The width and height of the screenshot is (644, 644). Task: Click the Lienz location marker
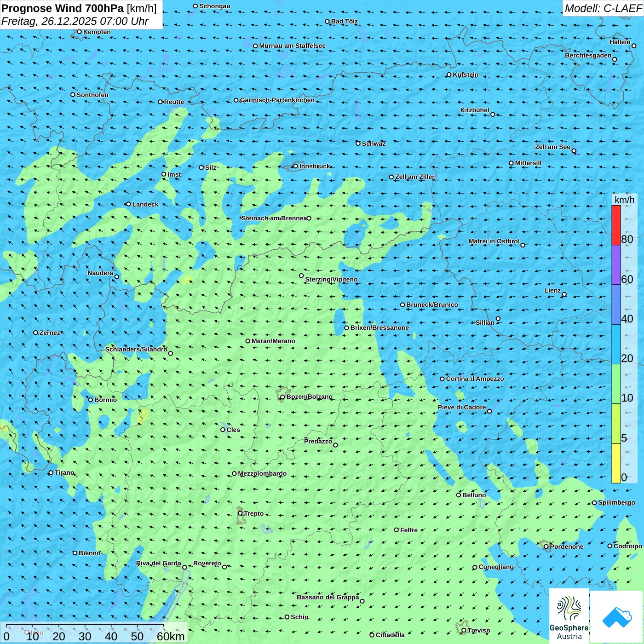coord(564,294)
